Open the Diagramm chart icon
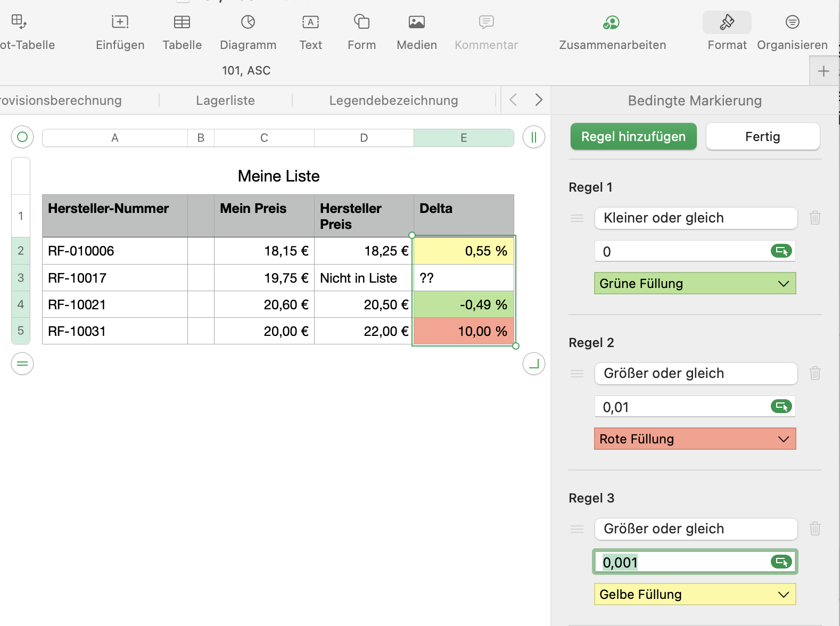The image size is (840, 626). (x=248, y=22)
